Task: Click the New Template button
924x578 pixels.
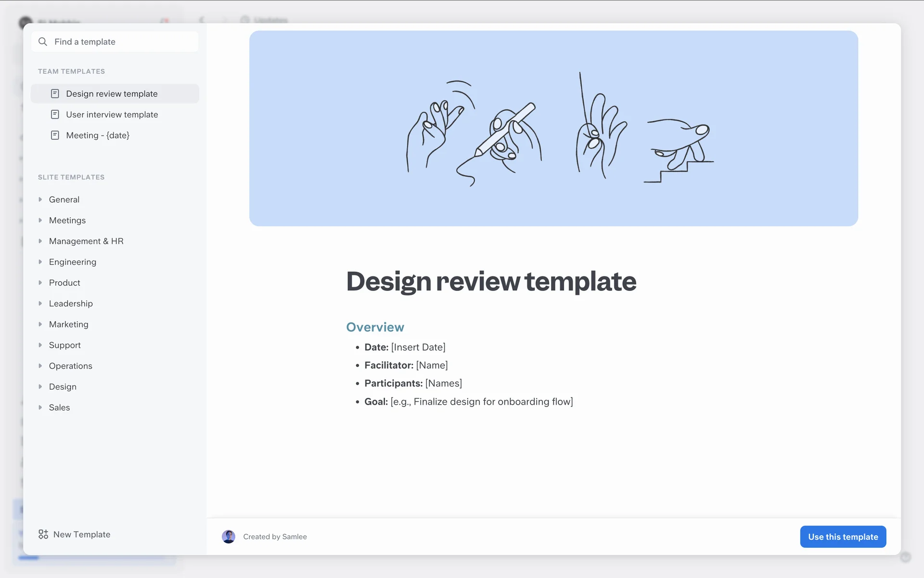Action: point(81,534)
